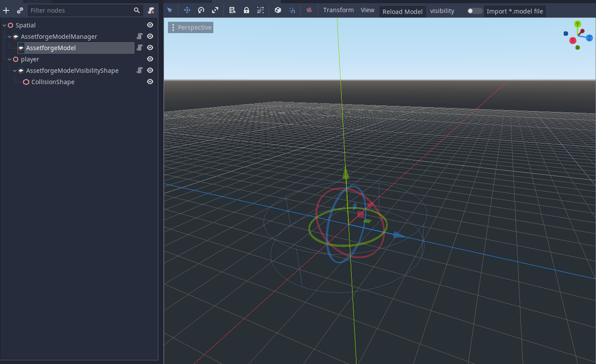Choose the Rotate mode tool
This screenshot has height=364, width=596.
pyautogui.click(x=201, y=10)
